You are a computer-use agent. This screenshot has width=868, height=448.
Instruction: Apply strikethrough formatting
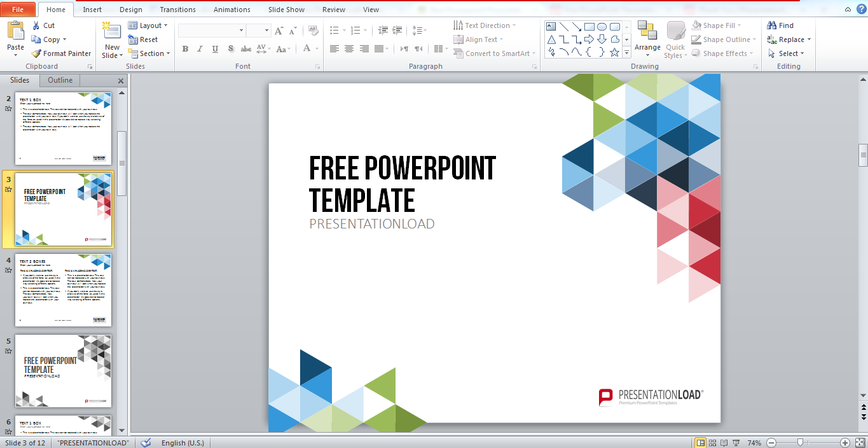pos(247,48)
